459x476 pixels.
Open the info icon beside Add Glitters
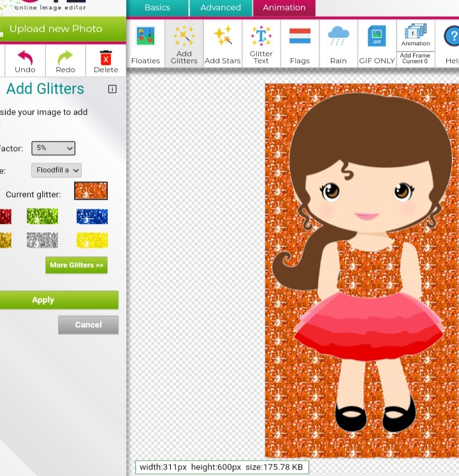[x=112, y=89]
